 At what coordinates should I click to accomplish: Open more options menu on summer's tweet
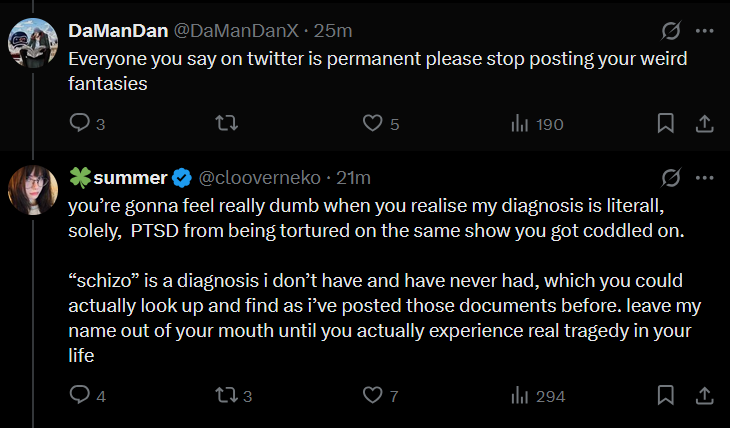704,178
